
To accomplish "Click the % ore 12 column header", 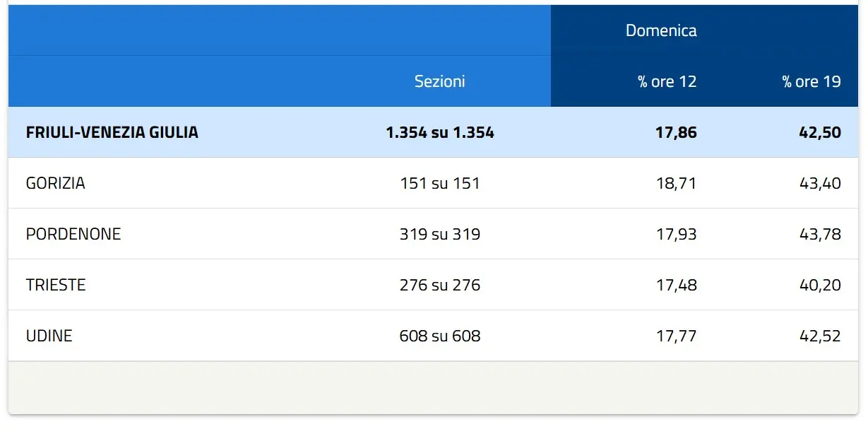I will coord(667,81).
